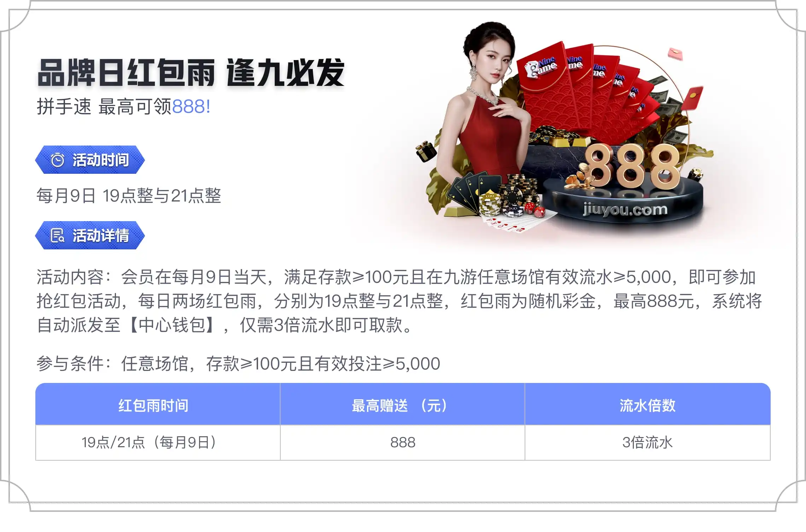The width and height of the screenshot is (806, 532).
Task: Click the blue 888! highlighted text
Action: click(x=191, y=107)
